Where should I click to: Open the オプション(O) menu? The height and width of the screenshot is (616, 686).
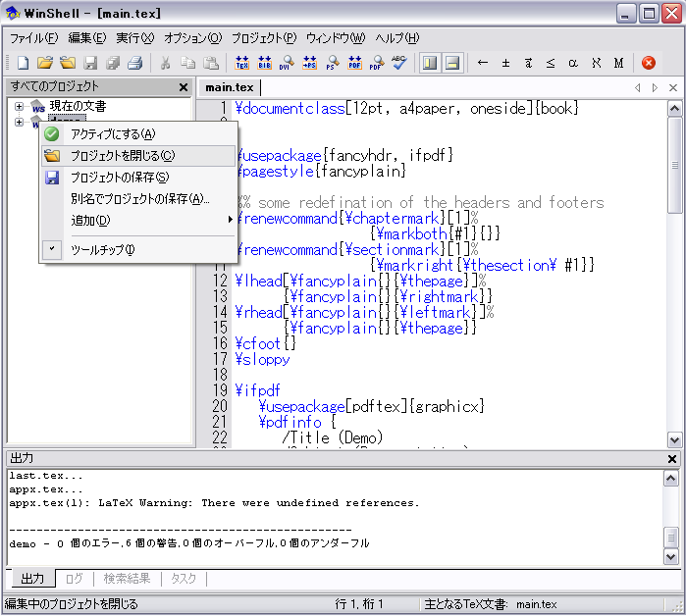(x=193, y=38)
